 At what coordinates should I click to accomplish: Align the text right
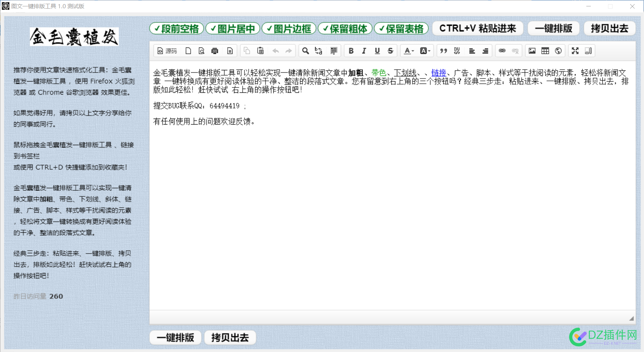485,51
